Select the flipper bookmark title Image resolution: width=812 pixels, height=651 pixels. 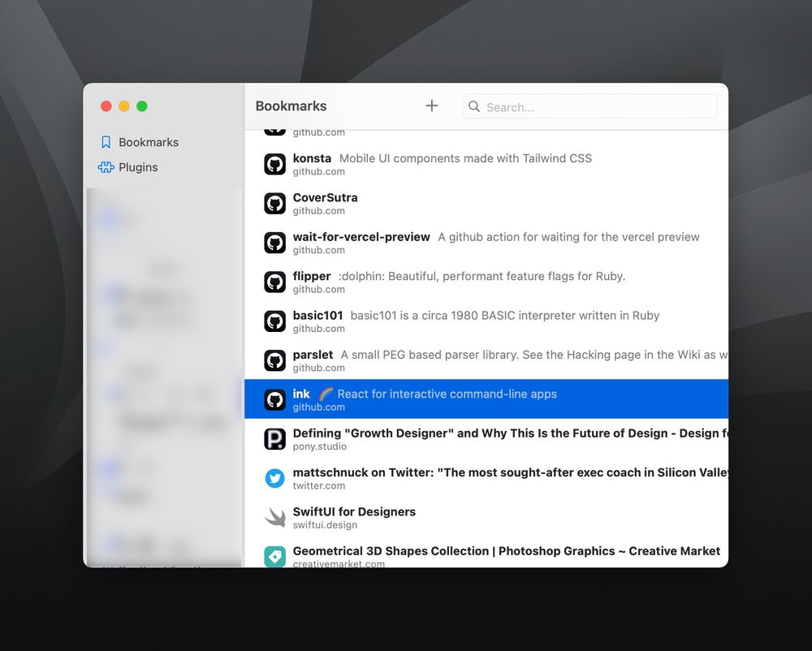pyautogui.click(x=311, y=276)
